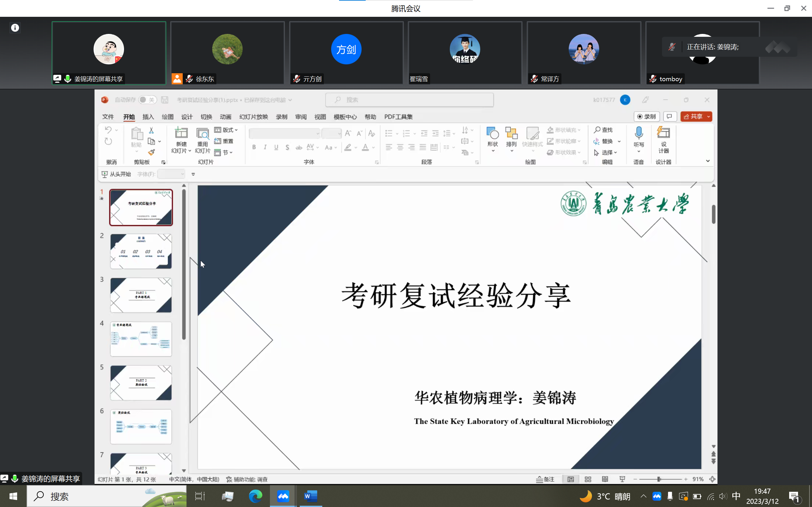Toggle the Notes pane button
Screen dimensions: 812x507
click(545, 479)
